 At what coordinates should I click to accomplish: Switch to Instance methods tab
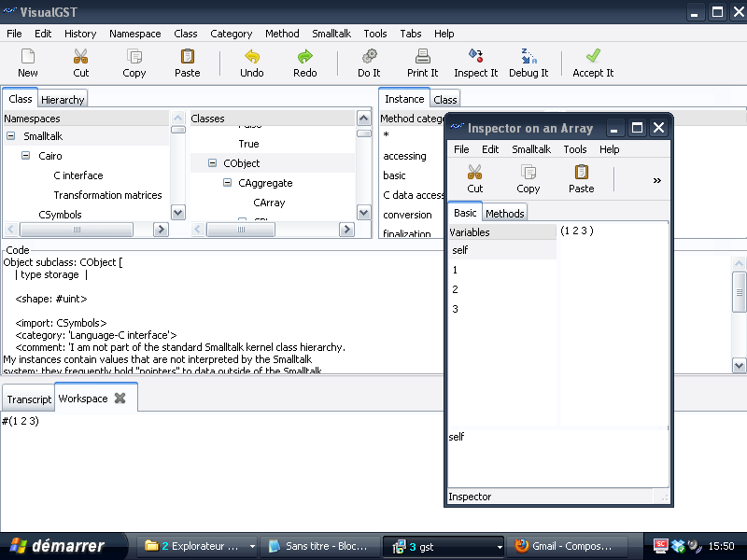[x=404, y=99]
